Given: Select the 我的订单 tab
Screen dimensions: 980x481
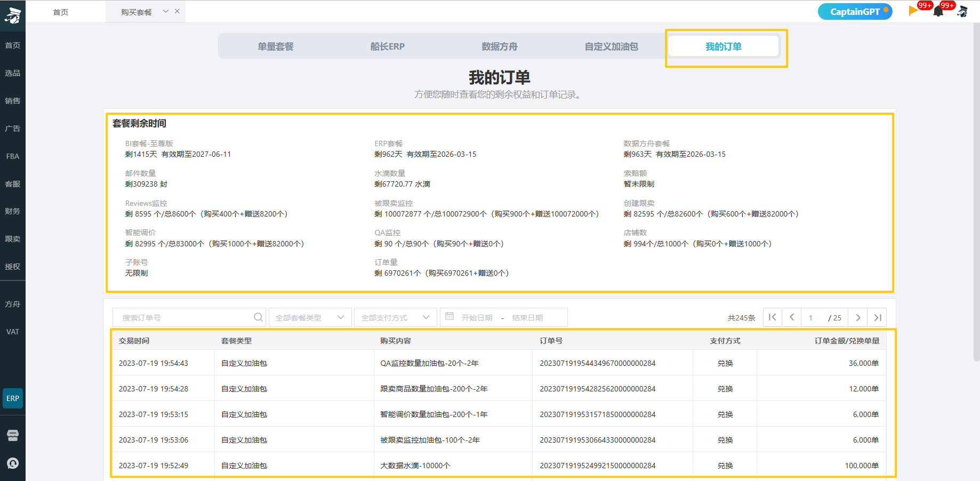Looking at the screenshot, I should [x=724, y=46].
